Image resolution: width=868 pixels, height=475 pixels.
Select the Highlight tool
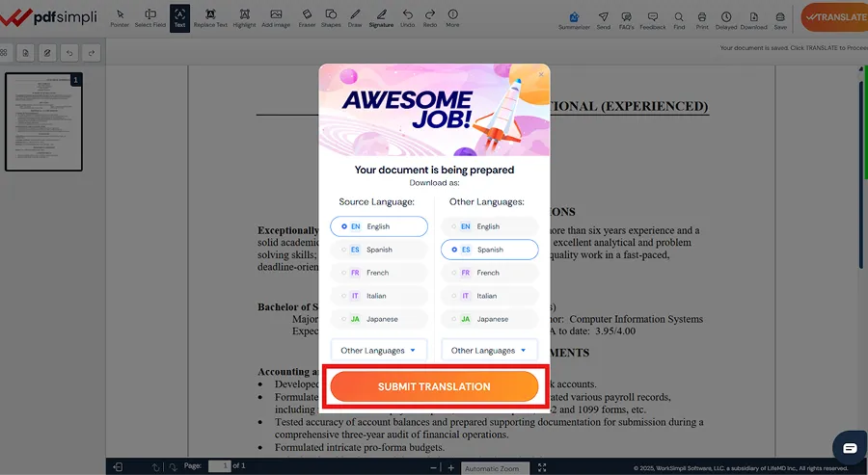tap(244, 18)
